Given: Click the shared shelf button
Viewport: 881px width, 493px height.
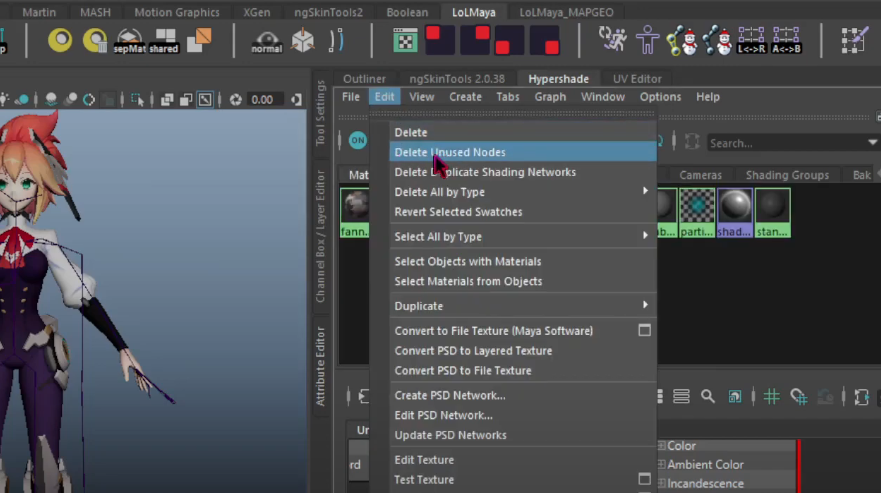Looking at the screenshot, I should 164,41.
